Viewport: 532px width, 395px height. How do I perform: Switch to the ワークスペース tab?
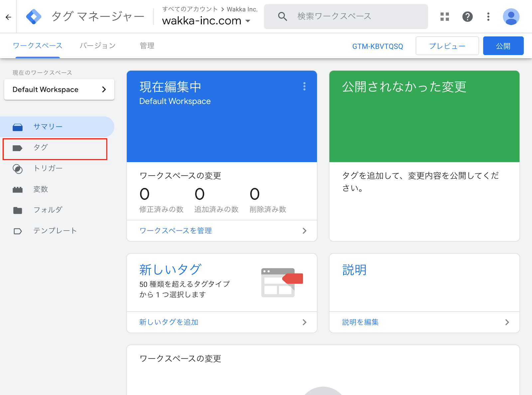pyautogui.click(x=38, y=46)
